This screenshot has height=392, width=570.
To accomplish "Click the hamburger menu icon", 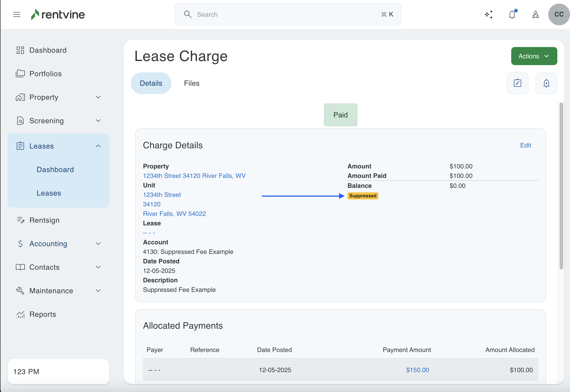I will click(17, 14).
